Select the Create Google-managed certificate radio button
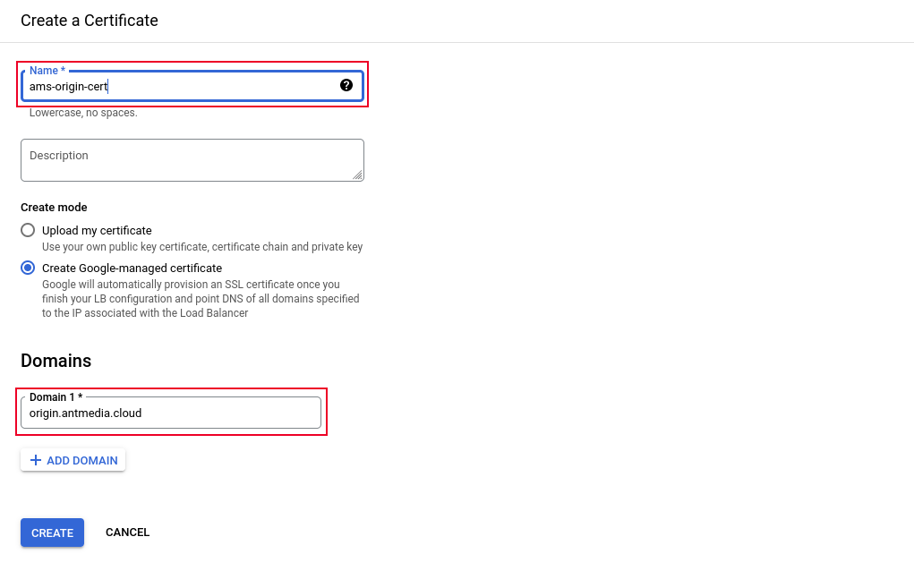 pos(28,268)
